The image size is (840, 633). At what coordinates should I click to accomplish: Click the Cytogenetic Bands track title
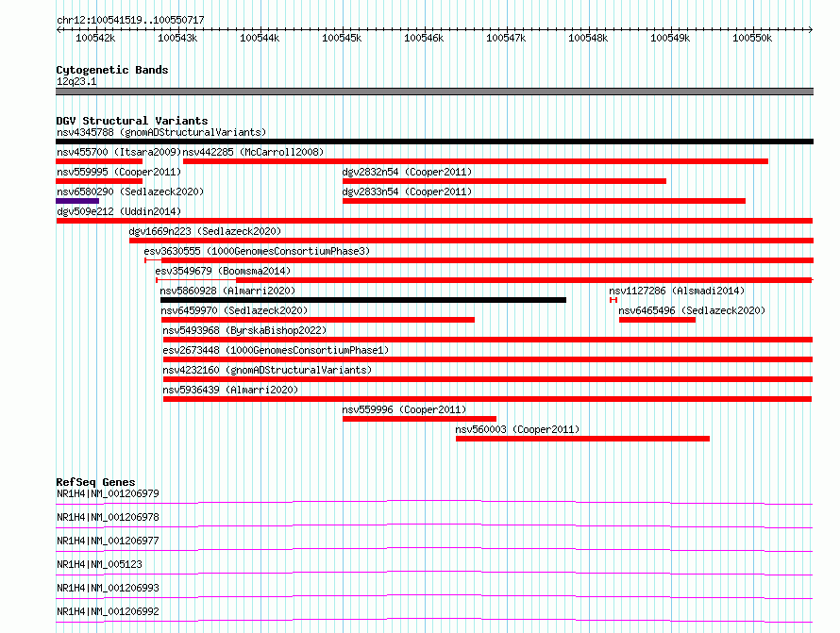tap(112, 70)
